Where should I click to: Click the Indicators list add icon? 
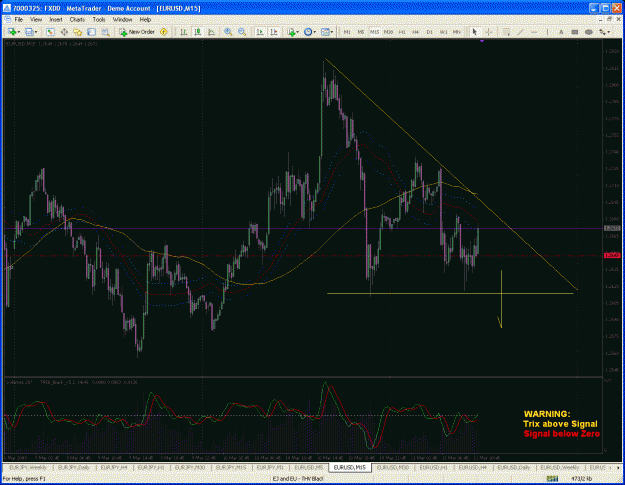pyautogui.click(x=291, y=32)
